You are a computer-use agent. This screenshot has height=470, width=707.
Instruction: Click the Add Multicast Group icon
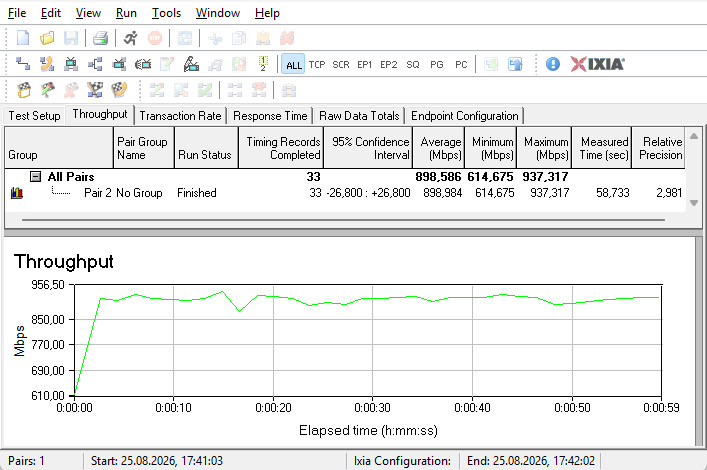pyautogui.click(x=95, y=65)
